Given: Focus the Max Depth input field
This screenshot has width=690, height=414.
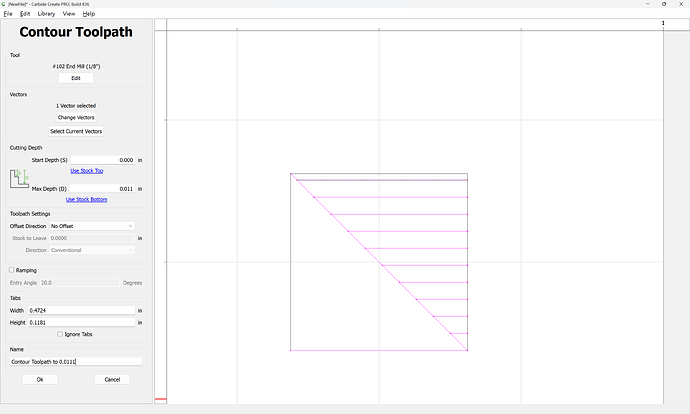Looking at the screenshot, I should click(x=102, y=188).
